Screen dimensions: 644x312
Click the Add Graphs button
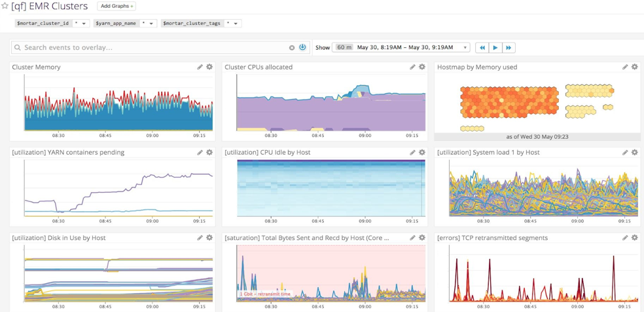point(116,7)
